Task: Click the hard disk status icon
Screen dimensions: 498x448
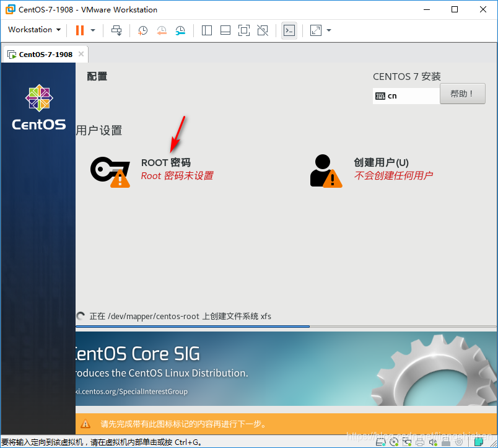Action: click(x=380, y=442)
